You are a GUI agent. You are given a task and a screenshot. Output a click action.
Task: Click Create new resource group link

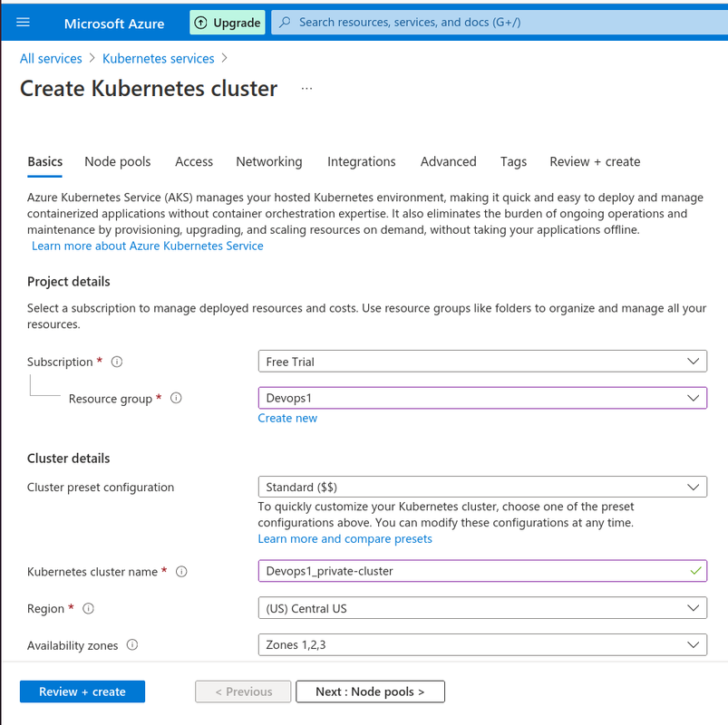coord(287,418)
